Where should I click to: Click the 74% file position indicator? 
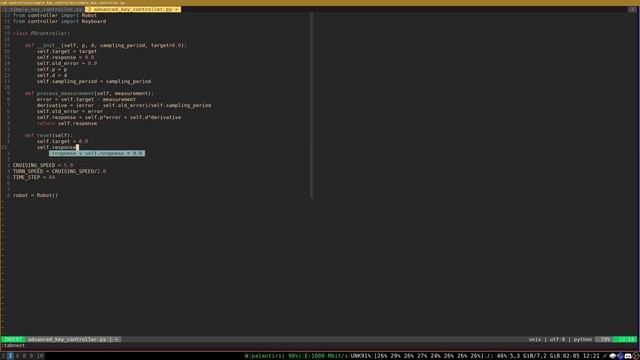(604, 340)
